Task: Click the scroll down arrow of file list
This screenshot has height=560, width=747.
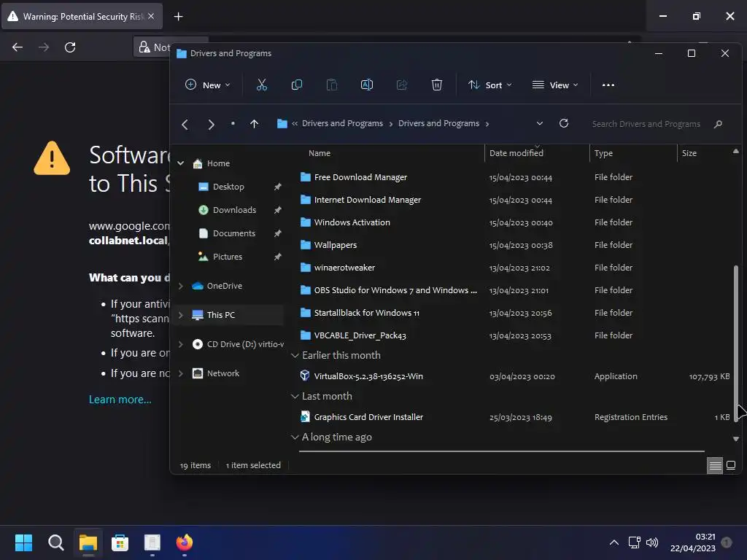Action: (735, 438)
